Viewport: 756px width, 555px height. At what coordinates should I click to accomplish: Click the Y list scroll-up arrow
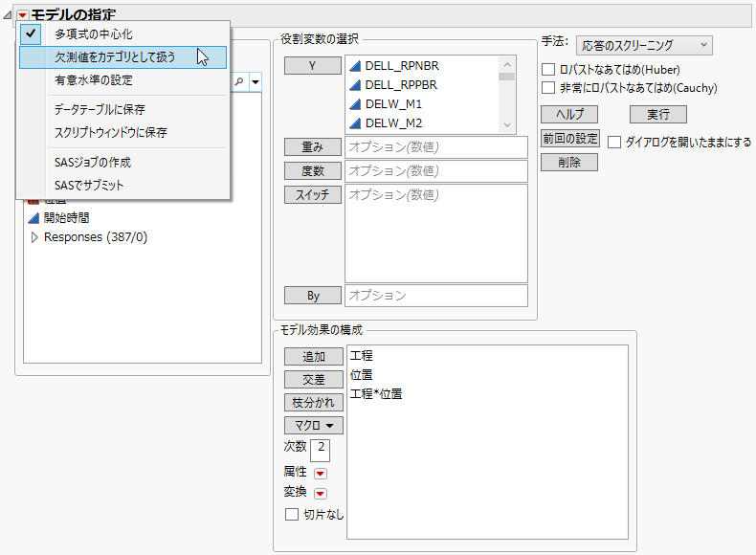pyautogui.click(x=507, y=64)
